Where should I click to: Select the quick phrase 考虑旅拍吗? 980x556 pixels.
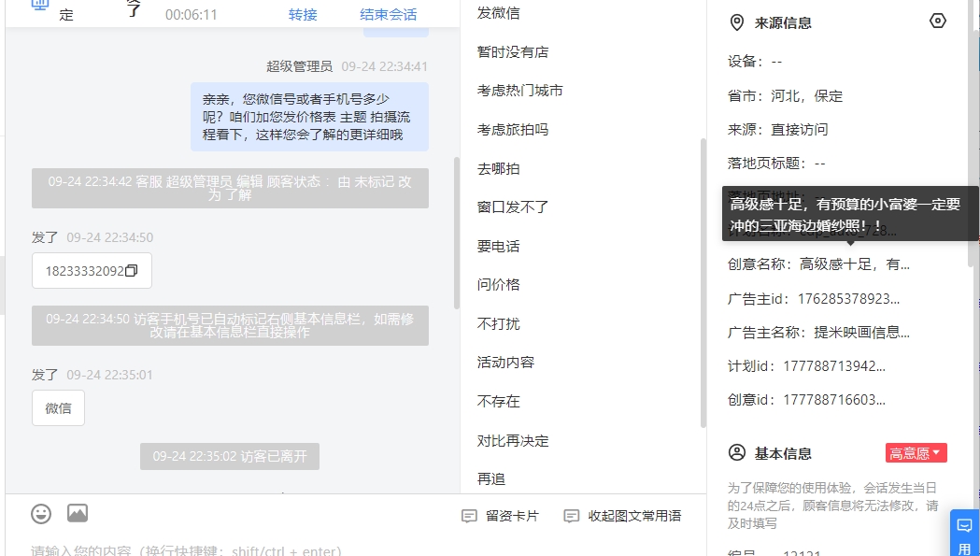tap(513, 130)
